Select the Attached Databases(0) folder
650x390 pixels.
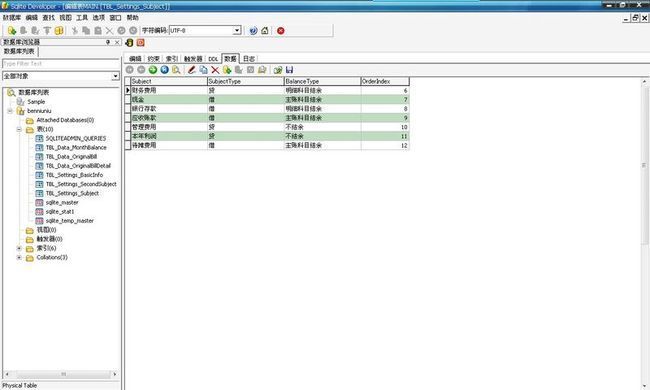pyautogui.click(x=65, y=120)
